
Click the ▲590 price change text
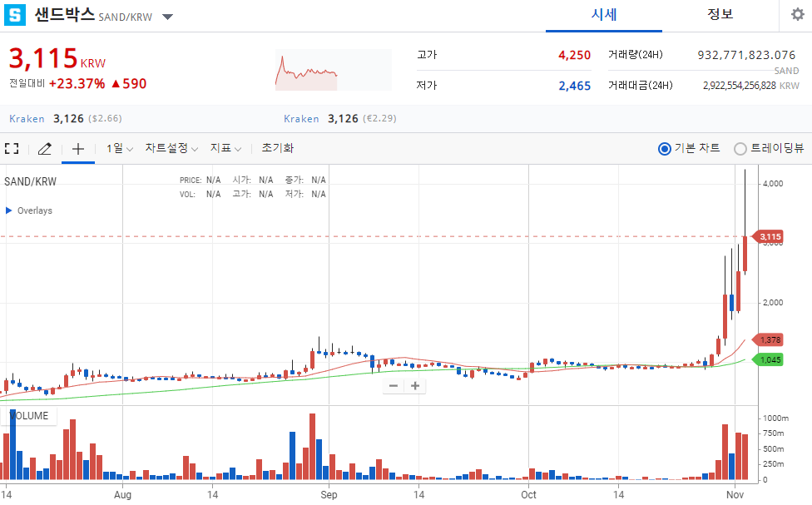click(130, 83)
